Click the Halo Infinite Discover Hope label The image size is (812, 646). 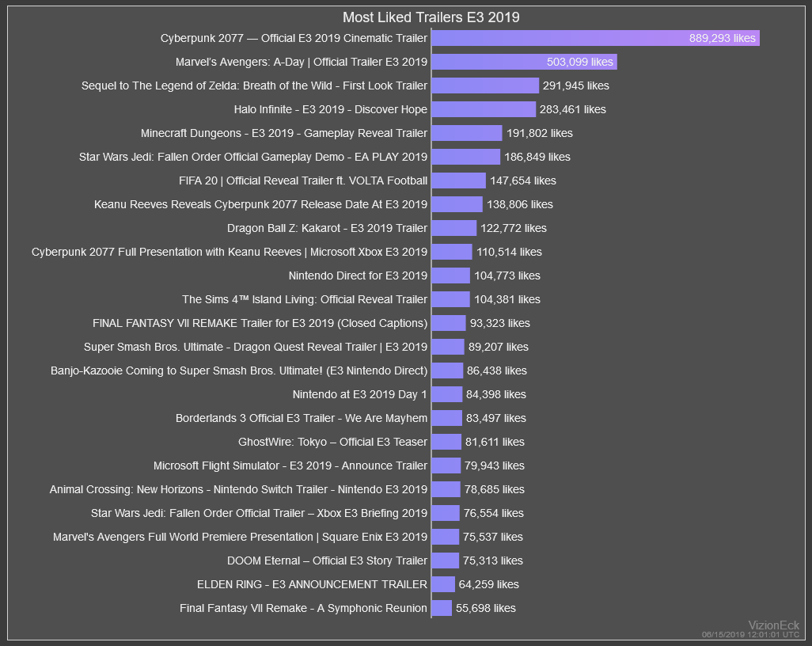pyautogui.click(x=330, y=109)
